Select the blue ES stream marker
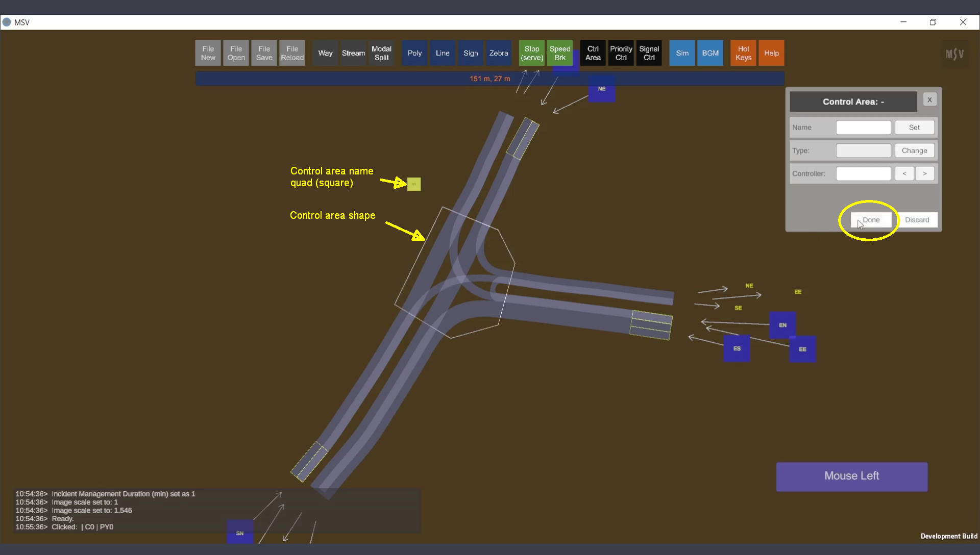 [737, 349]
